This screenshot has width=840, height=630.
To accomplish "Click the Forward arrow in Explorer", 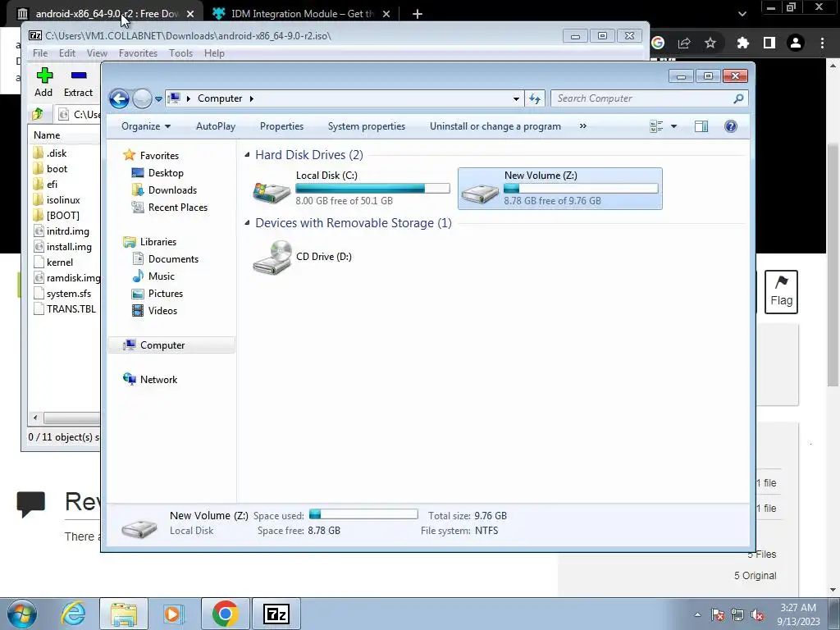I will pyautogui.click(x=142, y=98).
